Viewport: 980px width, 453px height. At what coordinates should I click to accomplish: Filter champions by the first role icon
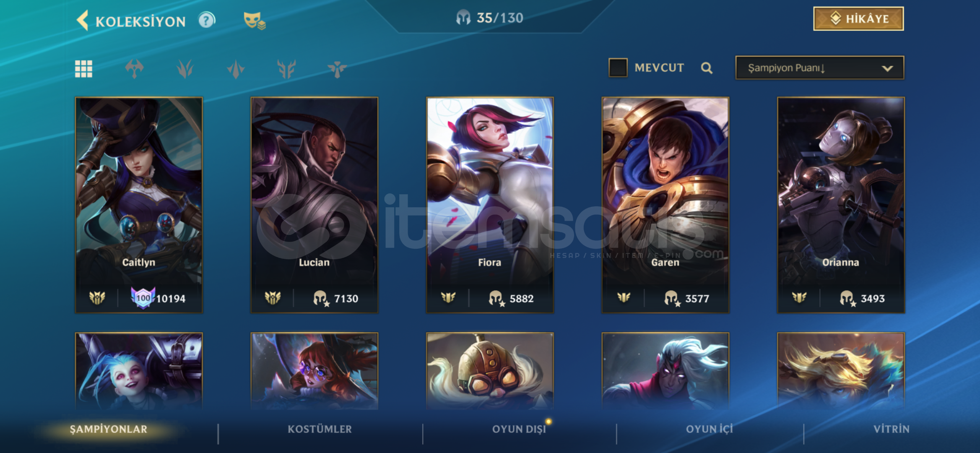point(134,69)
